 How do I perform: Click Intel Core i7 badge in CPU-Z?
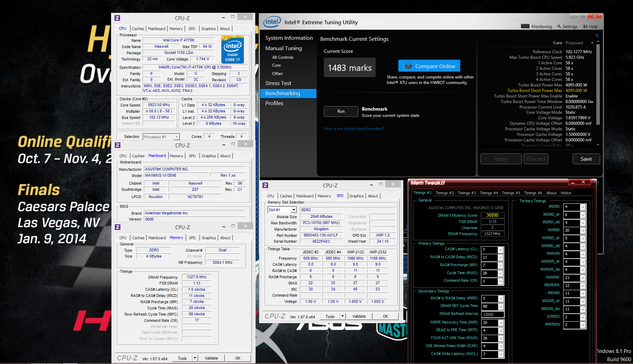(232, 50)
